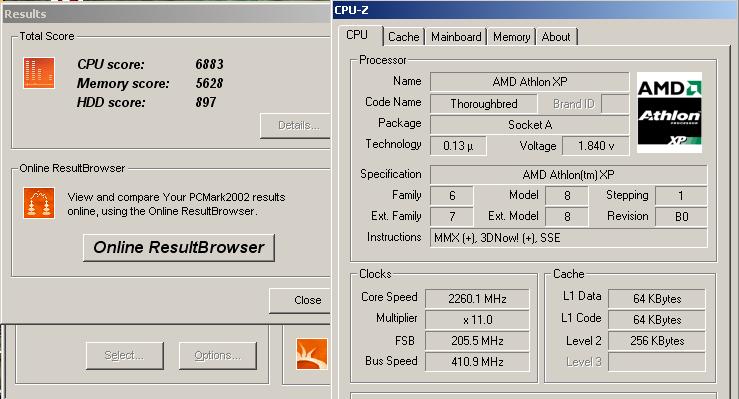Click the Online ResultBrowser button

pos(179,247)
